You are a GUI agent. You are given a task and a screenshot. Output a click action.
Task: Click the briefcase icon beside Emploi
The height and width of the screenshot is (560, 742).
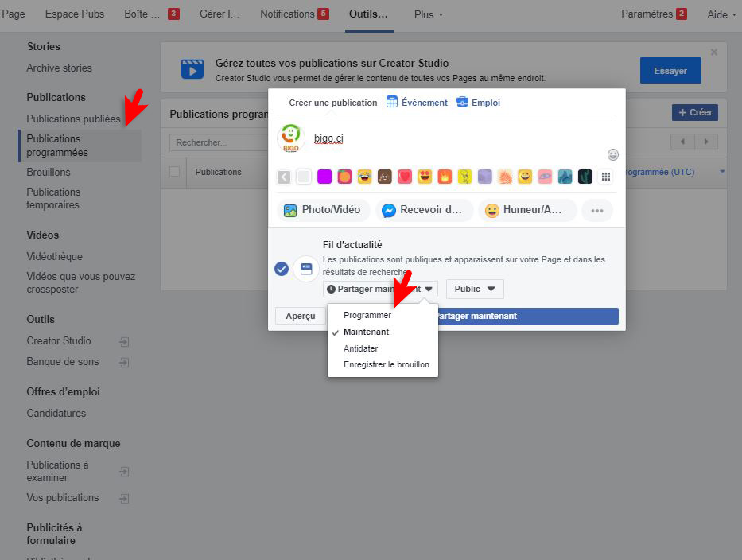pyautogui.click(x=462, y=102)
